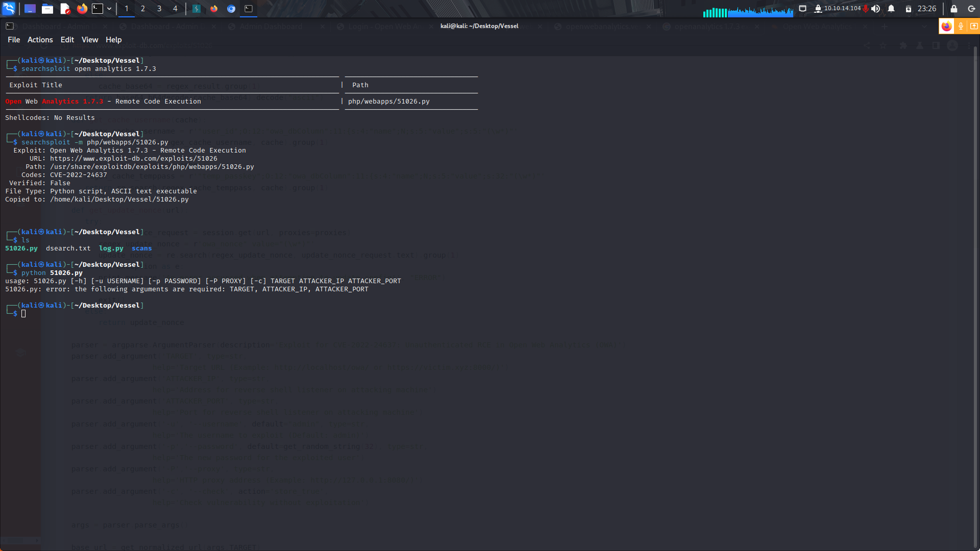Lock the screen using the padlock tray icon
The image size is (980, 551).
click(952, 9)
